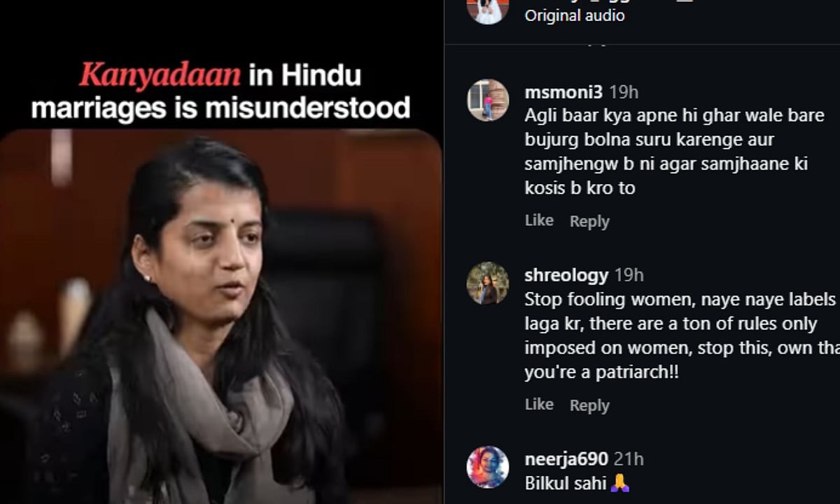Open the Original audio link
The image size is (840, 504).
(x=575, y=15)
